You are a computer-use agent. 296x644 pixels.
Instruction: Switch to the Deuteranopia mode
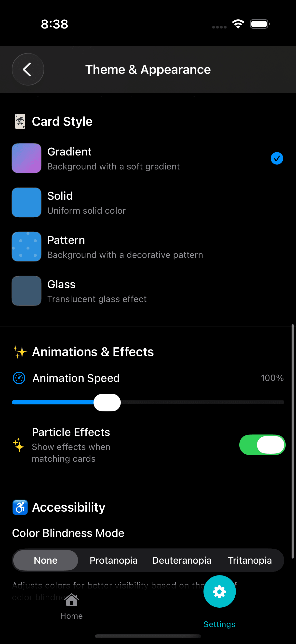pos(182,560)
